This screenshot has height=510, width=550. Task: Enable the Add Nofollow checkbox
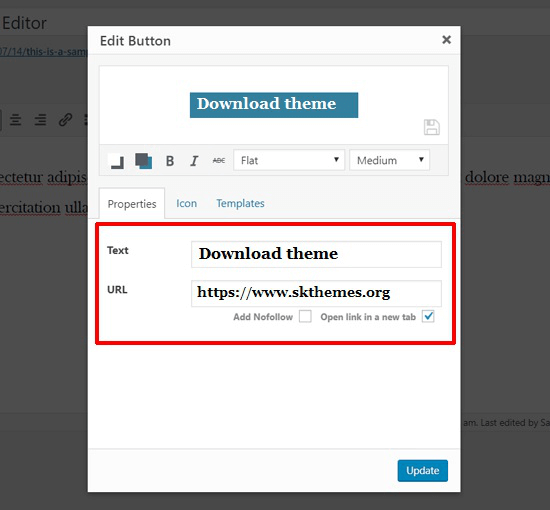pyautogui.click(x=305, y=316)
